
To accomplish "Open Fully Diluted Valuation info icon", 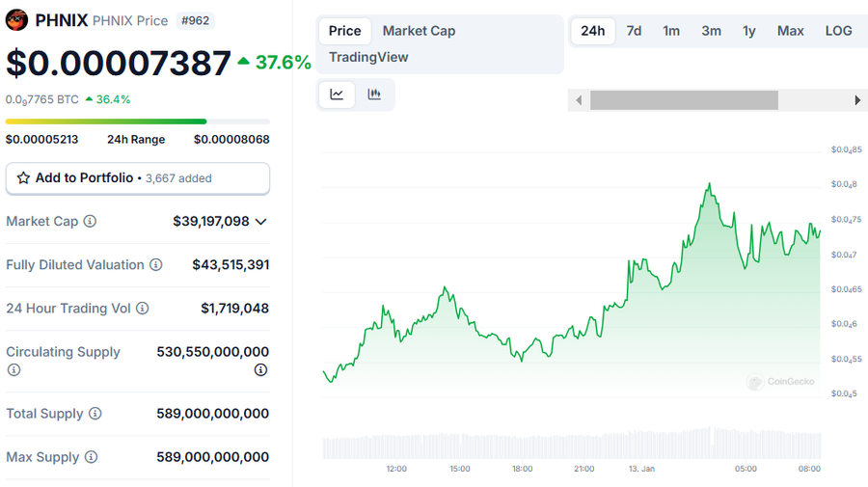I will click(155, 265).
